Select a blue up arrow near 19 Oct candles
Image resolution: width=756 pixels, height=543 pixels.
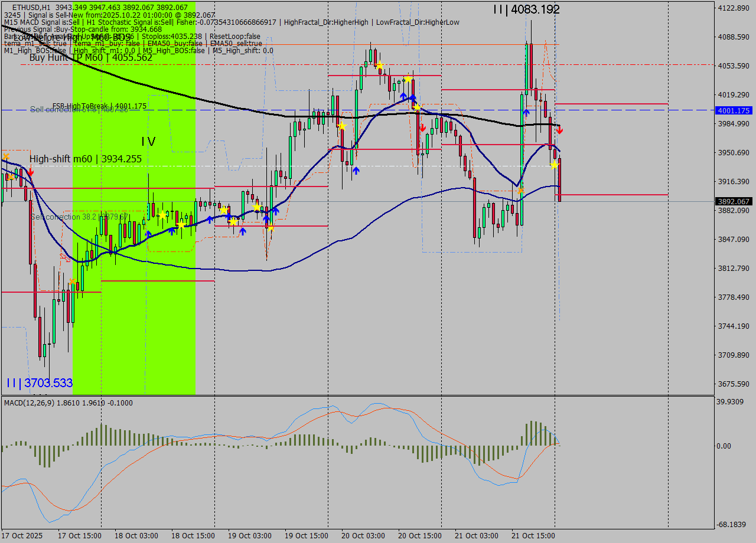266,218
